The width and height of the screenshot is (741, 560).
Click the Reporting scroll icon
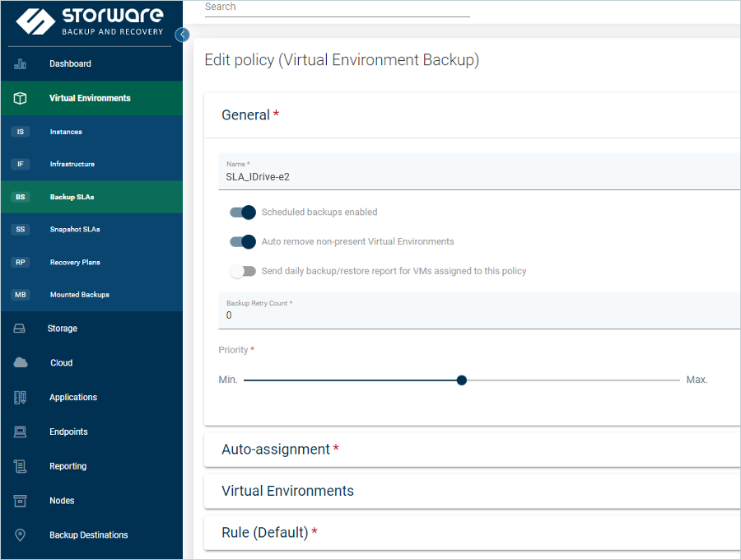(x=20, y=466)
